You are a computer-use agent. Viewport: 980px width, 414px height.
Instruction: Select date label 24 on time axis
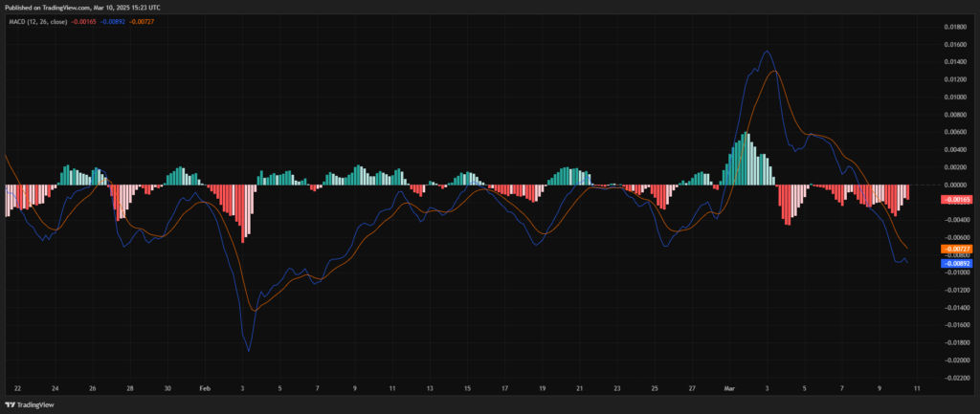click(x=55, y=388)
